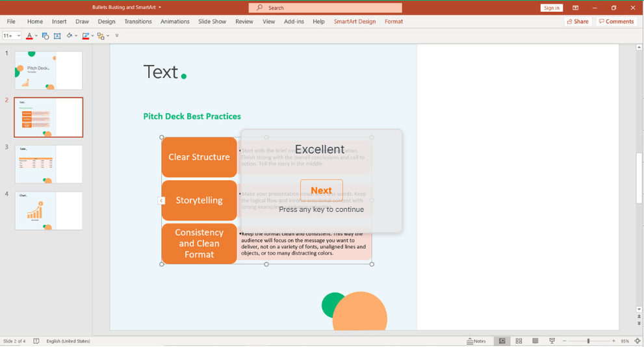Click the zoom out minus button
Screen dimensions: 644x347
coord(564,341)
